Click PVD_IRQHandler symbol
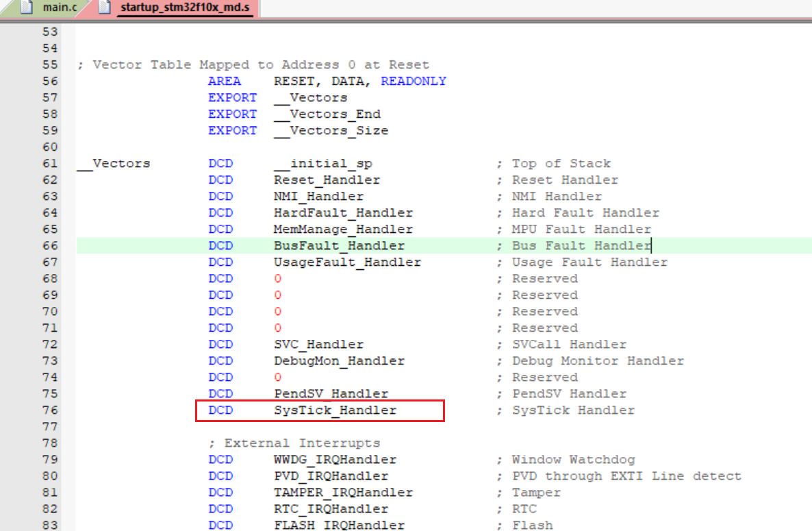The image size is (812, 531). (331, 476)
